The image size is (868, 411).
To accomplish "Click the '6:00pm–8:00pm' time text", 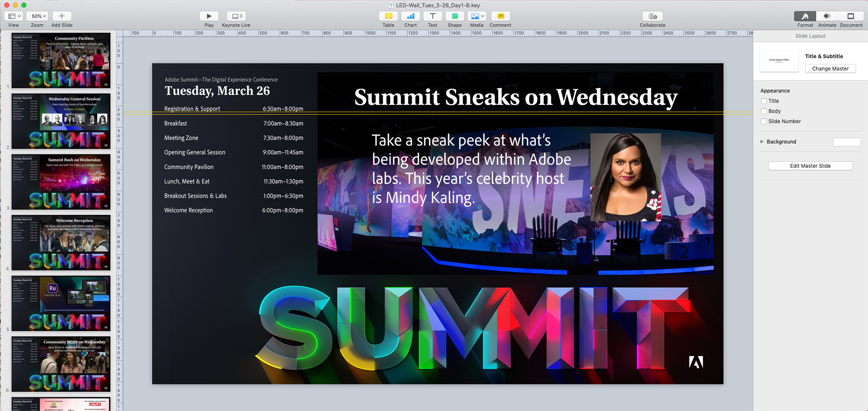I will (x=283, y=210).
